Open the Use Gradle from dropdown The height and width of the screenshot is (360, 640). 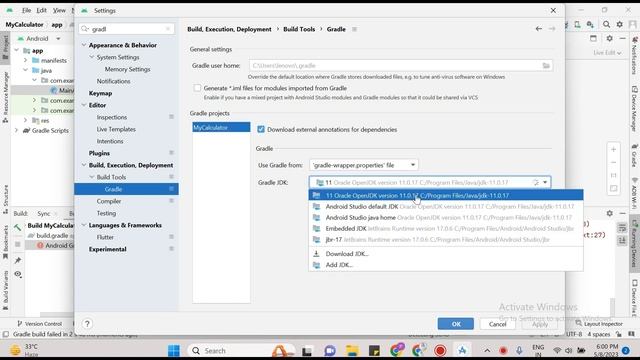pos(364,165)
